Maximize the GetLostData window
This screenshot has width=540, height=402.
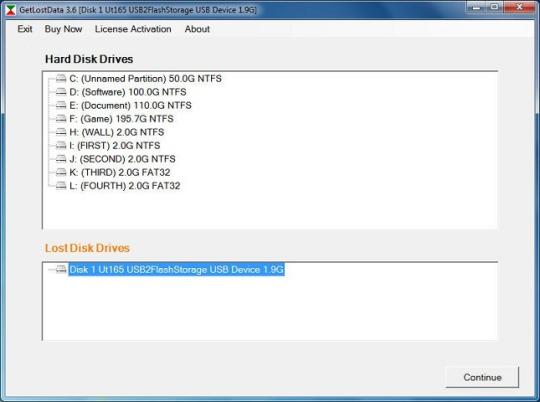point(495,7)
